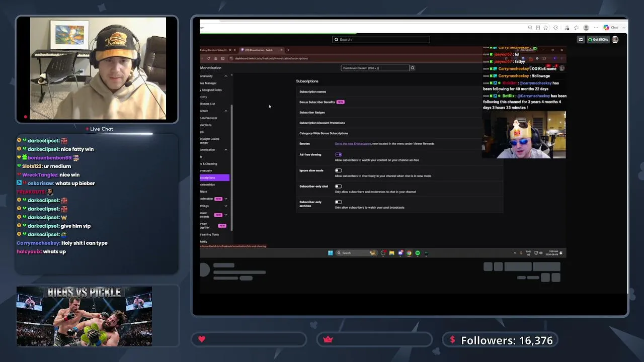This screenshot has height=362, width=644.
Task: Collapse the Content sidebar section
Action: (225, 111)
